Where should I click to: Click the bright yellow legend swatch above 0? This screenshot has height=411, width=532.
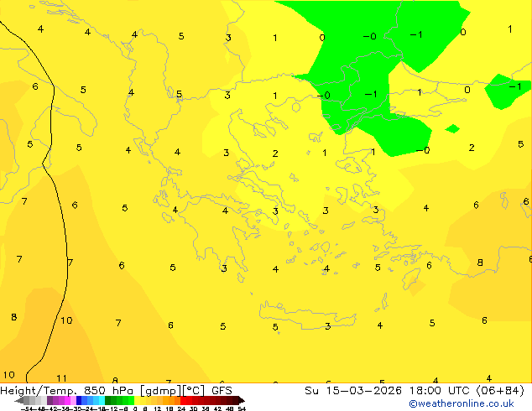click(x=137, y=400)
